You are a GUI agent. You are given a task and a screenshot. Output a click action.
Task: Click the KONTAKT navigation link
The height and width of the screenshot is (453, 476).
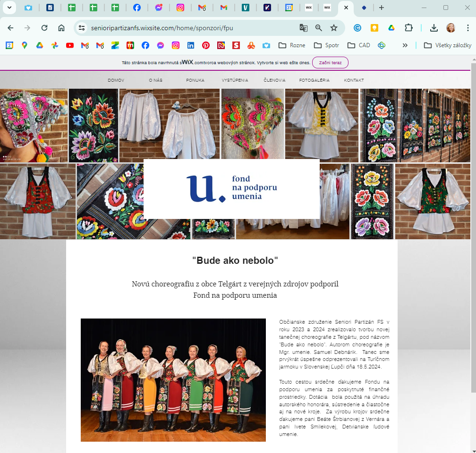[x=354, y=80]
